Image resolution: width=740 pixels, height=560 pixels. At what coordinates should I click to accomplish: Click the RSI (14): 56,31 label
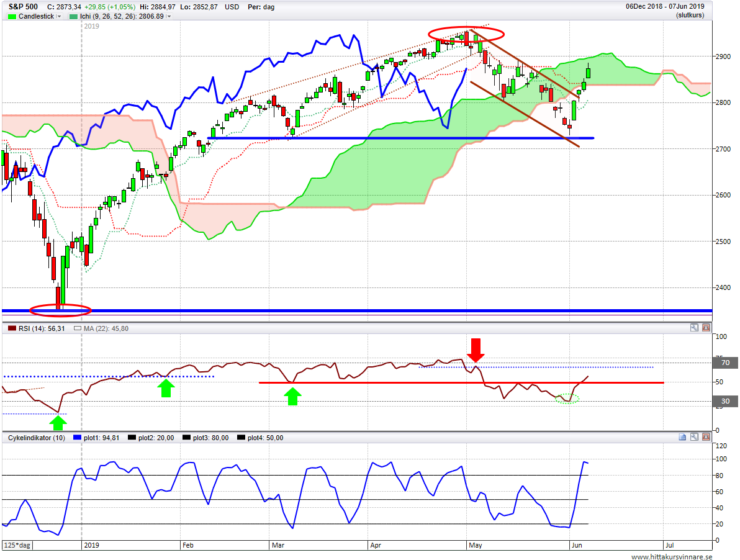coord(42,328)
